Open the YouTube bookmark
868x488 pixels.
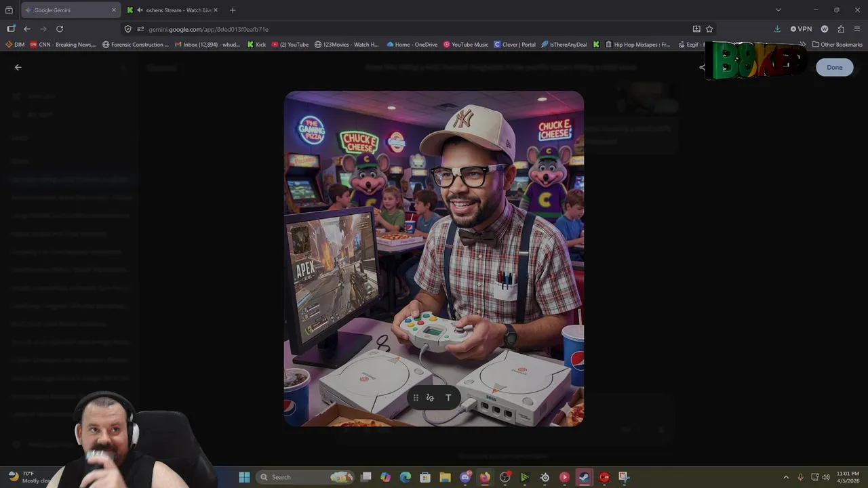(290, 45)
